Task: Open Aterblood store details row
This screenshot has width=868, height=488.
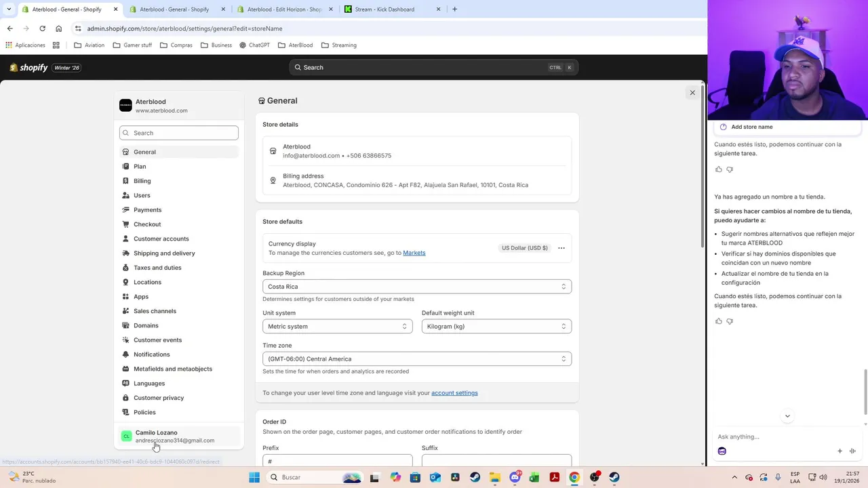Action: coord(417,151)
